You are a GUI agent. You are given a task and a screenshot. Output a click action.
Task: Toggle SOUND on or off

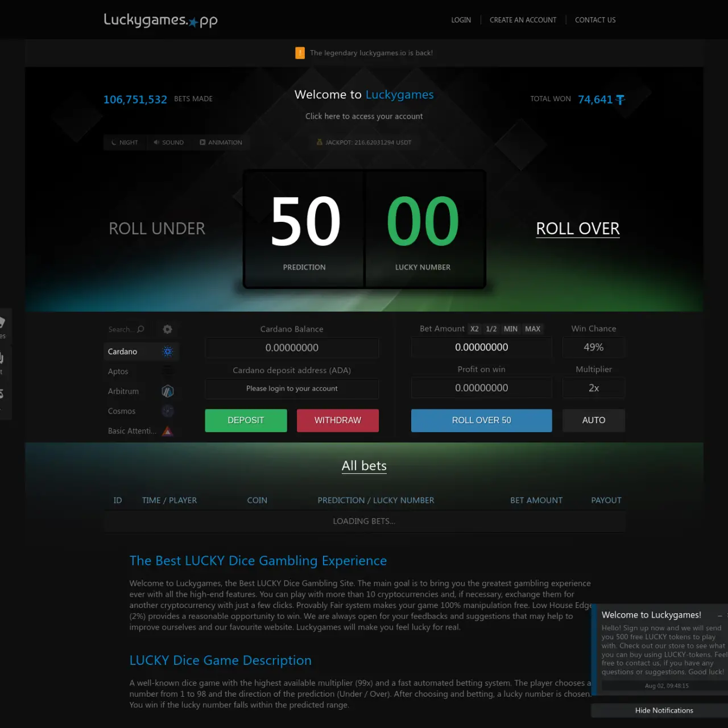168,142
